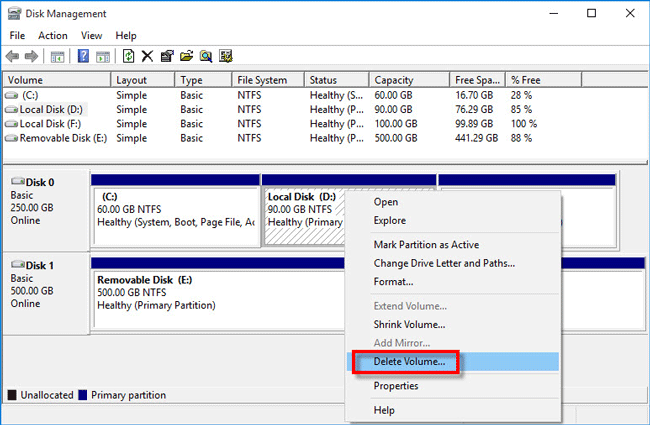
Task: Choose Explore from the context menu
Action: click(453, 221)
